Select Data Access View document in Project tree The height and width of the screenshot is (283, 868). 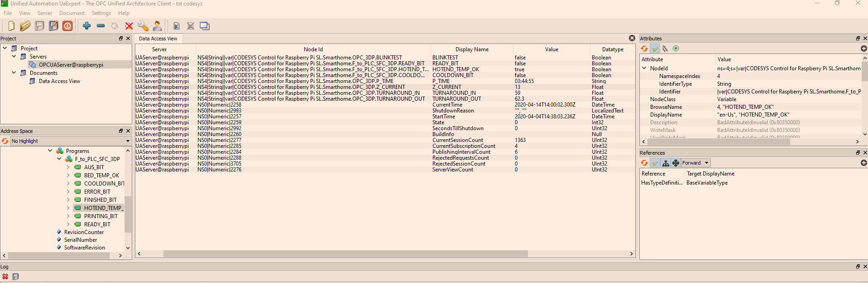[x=59, y=81]
